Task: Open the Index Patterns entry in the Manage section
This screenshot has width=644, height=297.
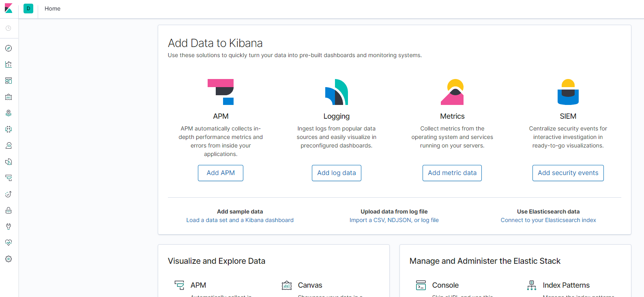Action: [x=566, y=285]
